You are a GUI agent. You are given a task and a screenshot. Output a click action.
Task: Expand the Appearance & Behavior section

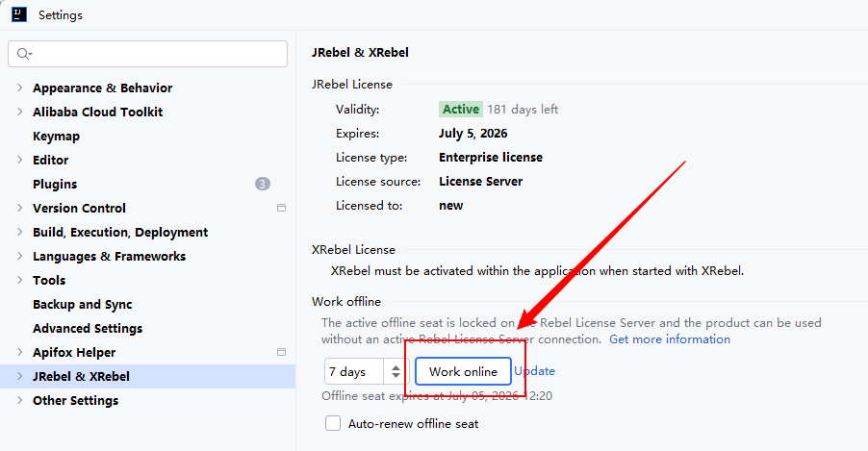click(19, 88)
